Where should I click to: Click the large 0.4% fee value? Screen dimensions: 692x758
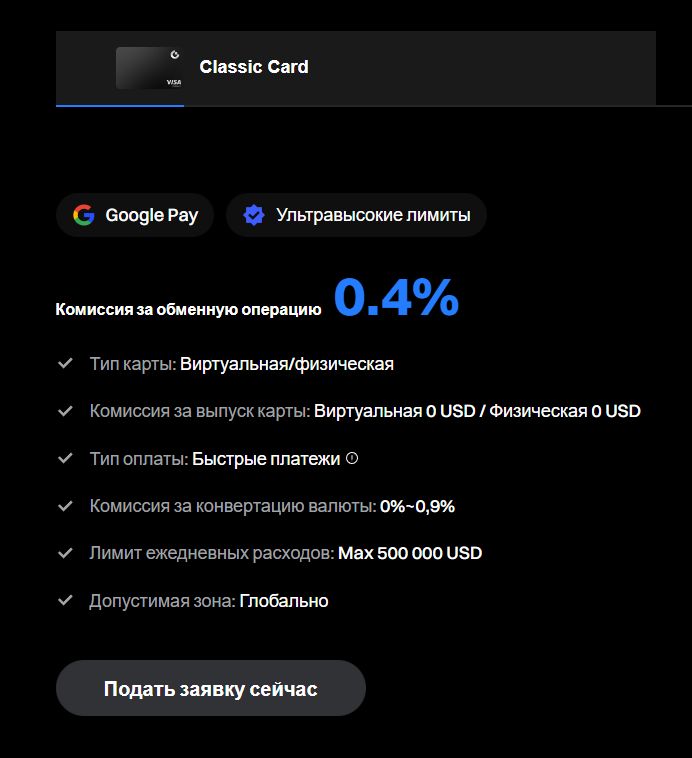click(396, 297)
